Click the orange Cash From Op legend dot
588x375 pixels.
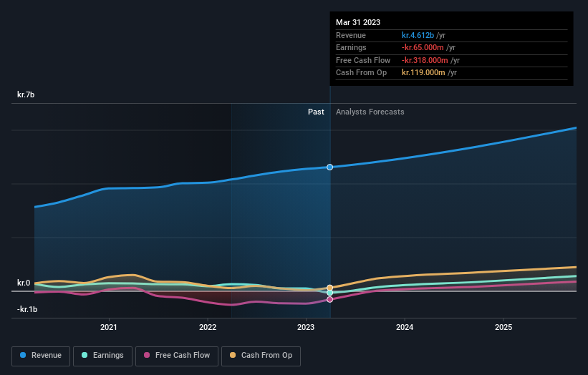tap(233, 355)
